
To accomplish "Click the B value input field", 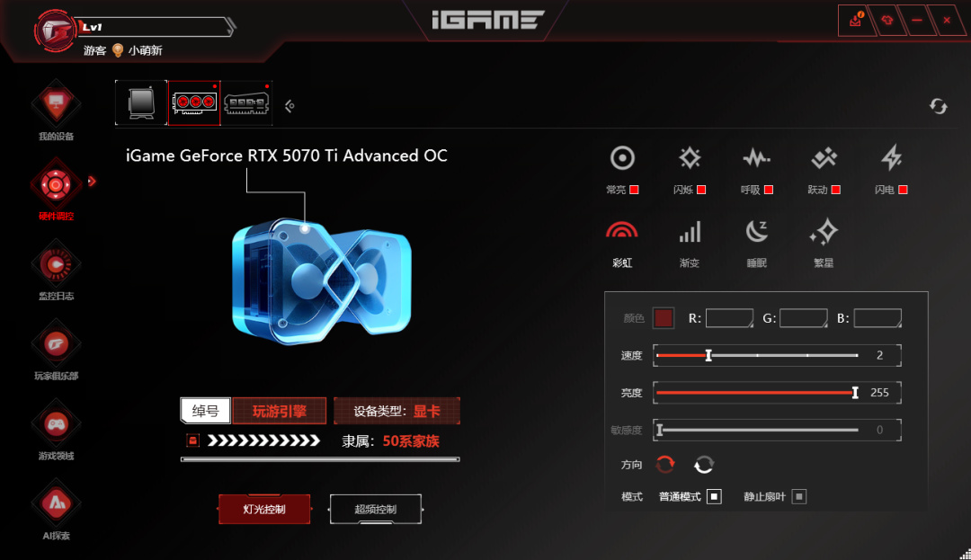I will tap(877, 318).
